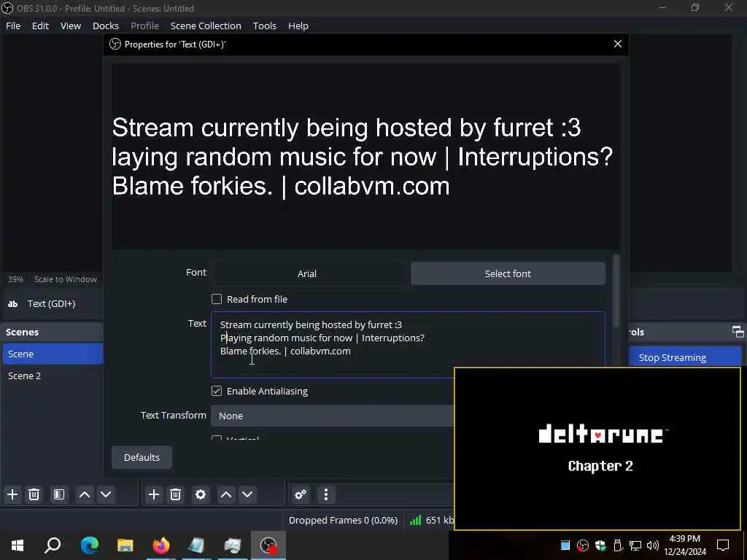Image resolution: width=747 pixels, height=560 pixels.
Task: Click the text preview in properties dialog
Action: pyautogui.click(x=366, y=156)
